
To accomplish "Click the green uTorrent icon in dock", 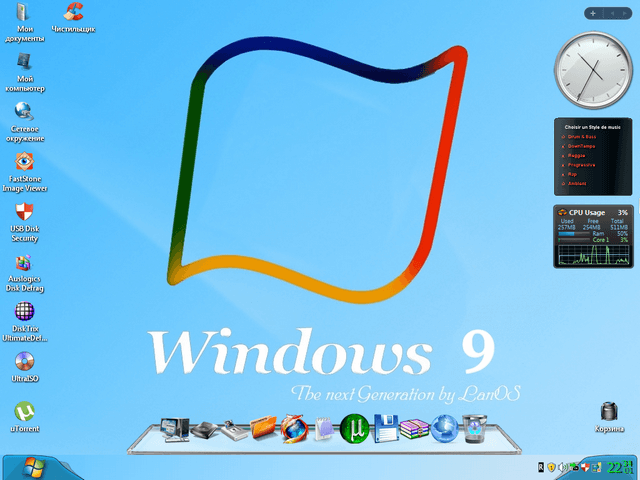I will tap(354, 427).
